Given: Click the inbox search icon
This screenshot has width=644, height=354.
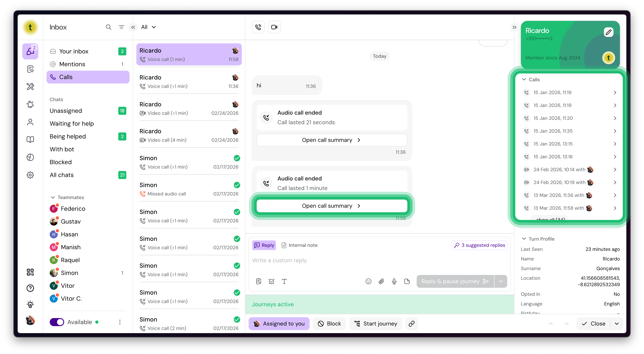Looking at the screenshot, I should [x=108, y=27].
